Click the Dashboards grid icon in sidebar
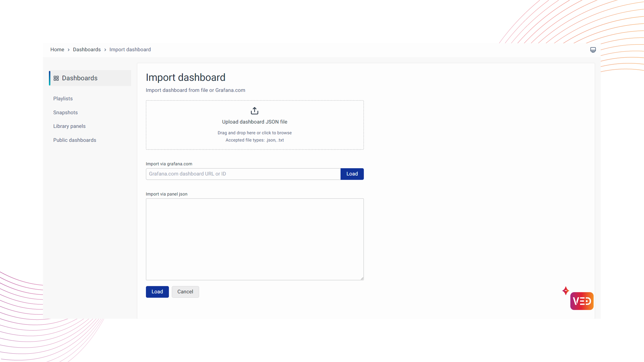 (x=56, y=78)
